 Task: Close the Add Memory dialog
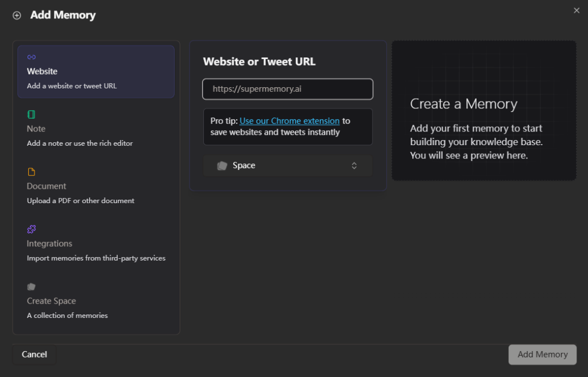(577, 10)
